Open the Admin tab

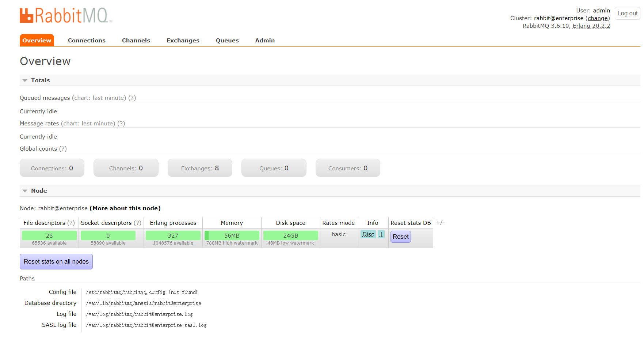point(265,40)
